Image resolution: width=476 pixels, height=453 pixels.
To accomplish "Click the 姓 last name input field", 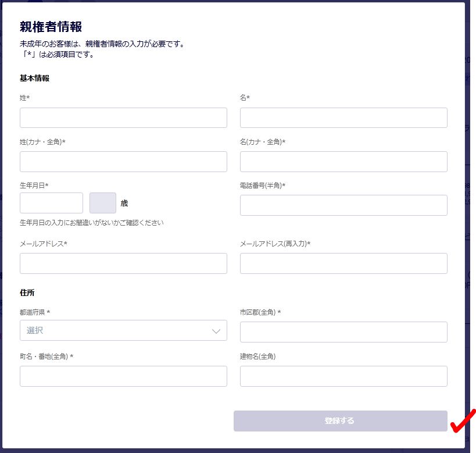I will 123,117.
